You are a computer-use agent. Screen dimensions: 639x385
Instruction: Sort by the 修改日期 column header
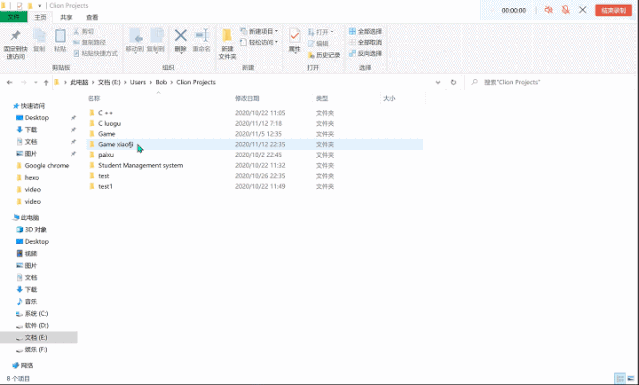tap(247, 98)
